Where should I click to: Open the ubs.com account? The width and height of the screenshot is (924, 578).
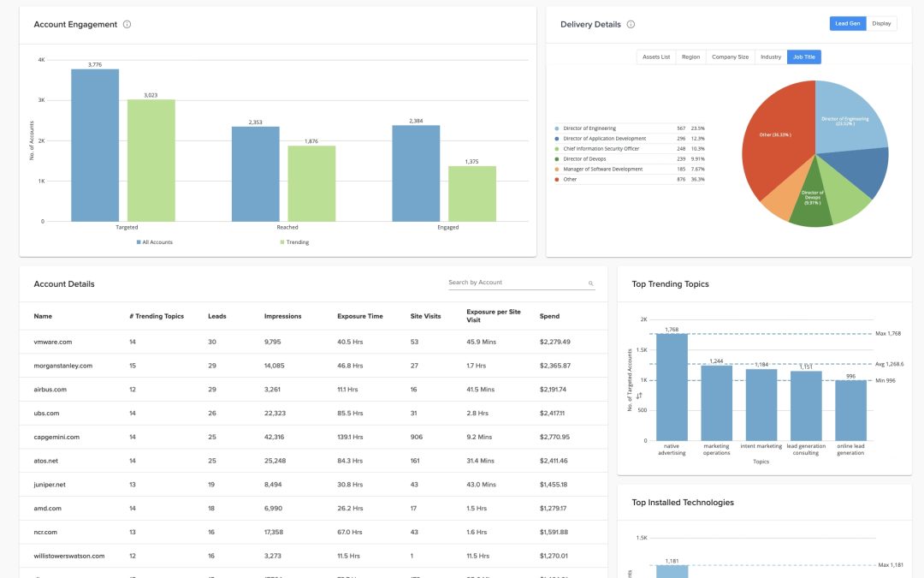[46, 414]
